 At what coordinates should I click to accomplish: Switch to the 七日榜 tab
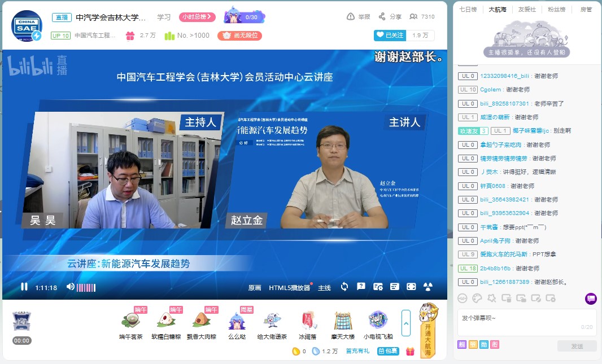(468, 10)
